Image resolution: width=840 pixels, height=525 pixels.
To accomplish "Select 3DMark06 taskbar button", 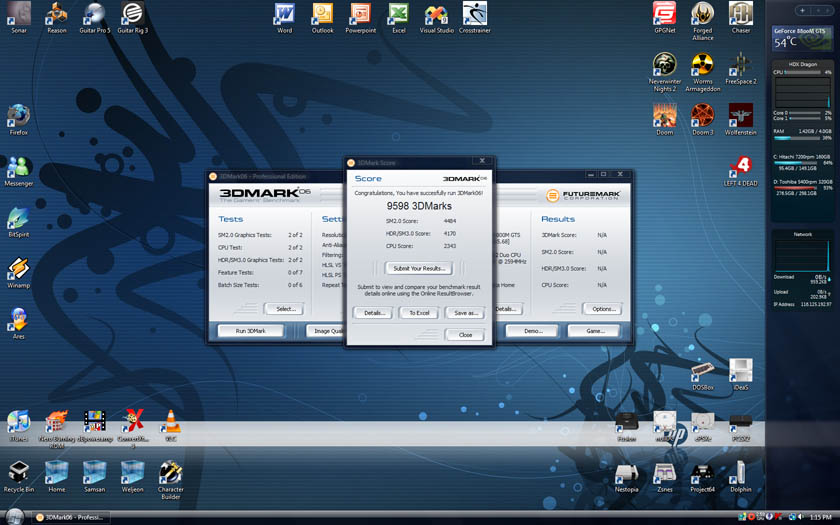I will click(71, 517).
